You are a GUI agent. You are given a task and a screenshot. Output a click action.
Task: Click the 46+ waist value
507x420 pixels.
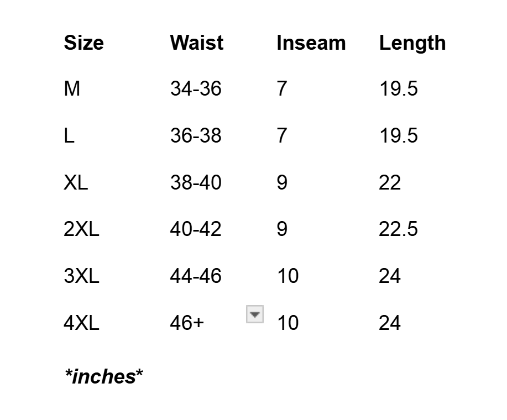pos(187,323)
